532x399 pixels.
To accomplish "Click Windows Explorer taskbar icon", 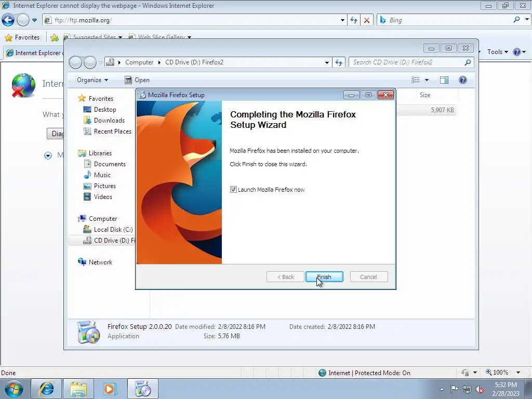I will pos(78,389).
